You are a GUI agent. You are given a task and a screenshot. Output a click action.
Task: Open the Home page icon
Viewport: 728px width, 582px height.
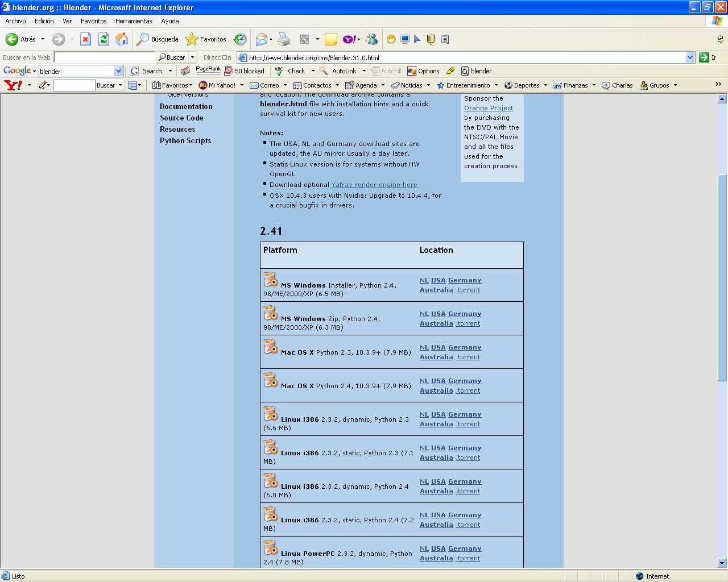(x=122, y=39)
